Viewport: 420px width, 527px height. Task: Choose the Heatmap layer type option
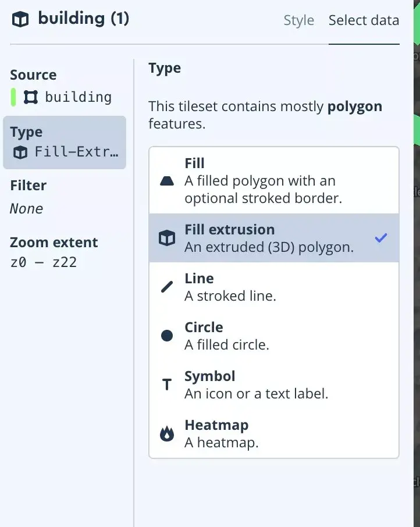tap(273, 433)
